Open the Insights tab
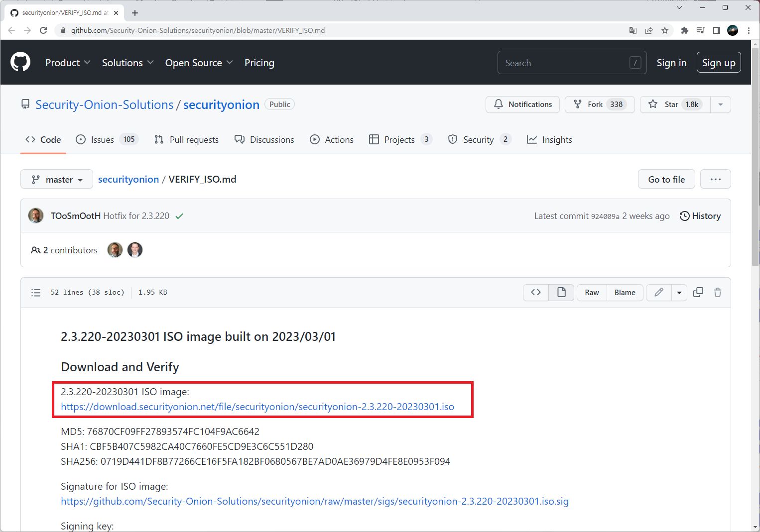Image resolution: width=760 pixels, height=532 pixels. (549, 140)
